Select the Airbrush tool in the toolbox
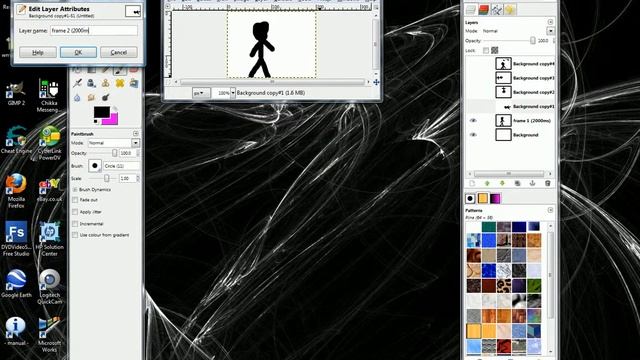The image size is (640, 360). coord(77,83)
